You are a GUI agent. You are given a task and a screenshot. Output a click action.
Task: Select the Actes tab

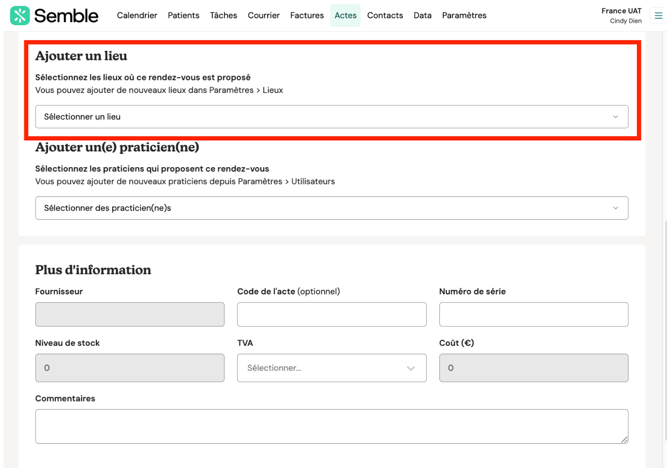point(345,16)
